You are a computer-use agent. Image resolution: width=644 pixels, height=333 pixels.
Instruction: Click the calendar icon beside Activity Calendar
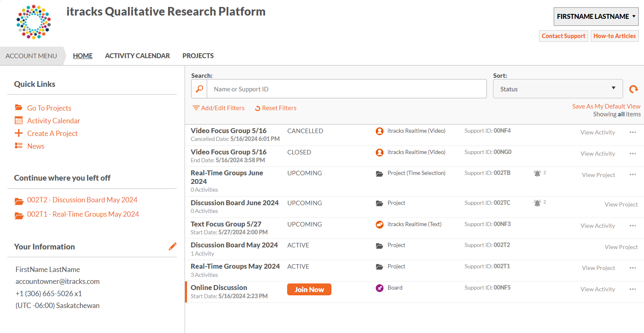pos(18,120)
